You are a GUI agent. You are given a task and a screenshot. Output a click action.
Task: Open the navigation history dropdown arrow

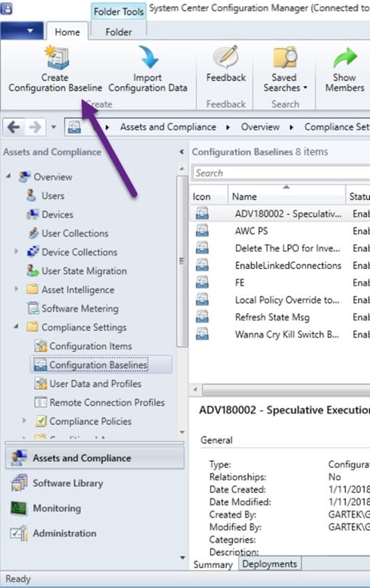(x=54, y=127)
